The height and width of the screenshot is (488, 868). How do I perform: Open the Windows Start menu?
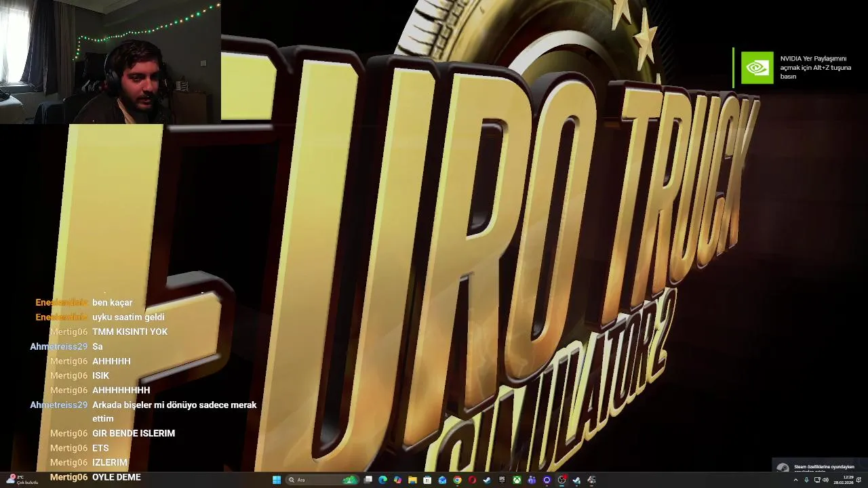277,480
